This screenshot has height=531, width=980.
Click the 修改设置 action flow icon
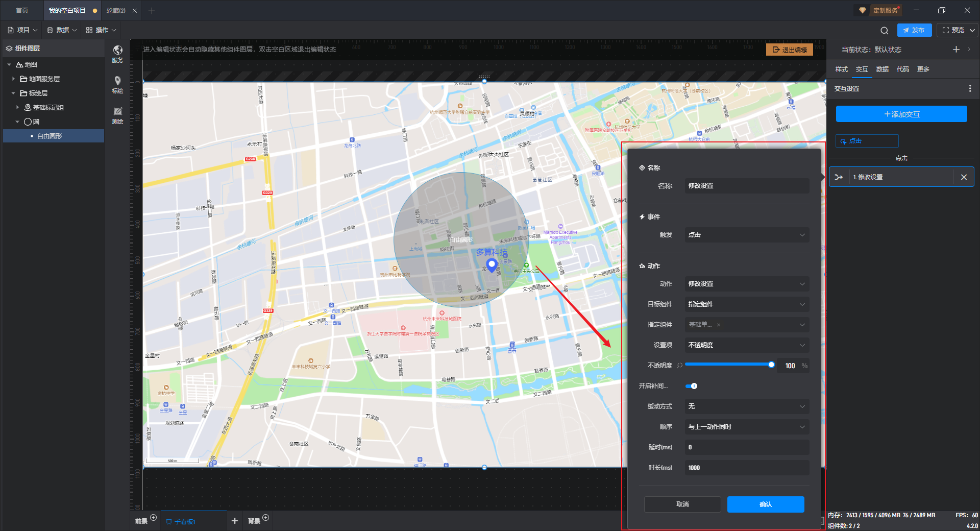pos(839,177)
